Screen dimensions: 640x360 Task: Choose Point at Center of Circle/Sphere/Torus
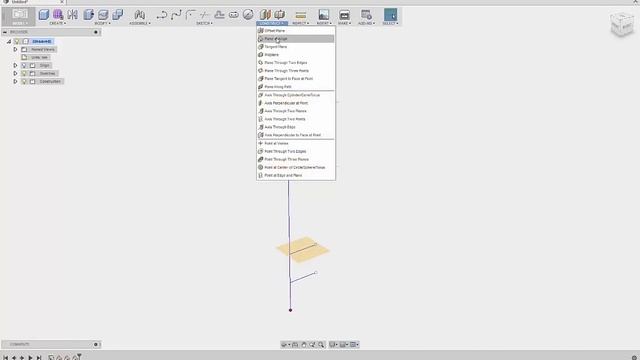click(x=296, y=167)
